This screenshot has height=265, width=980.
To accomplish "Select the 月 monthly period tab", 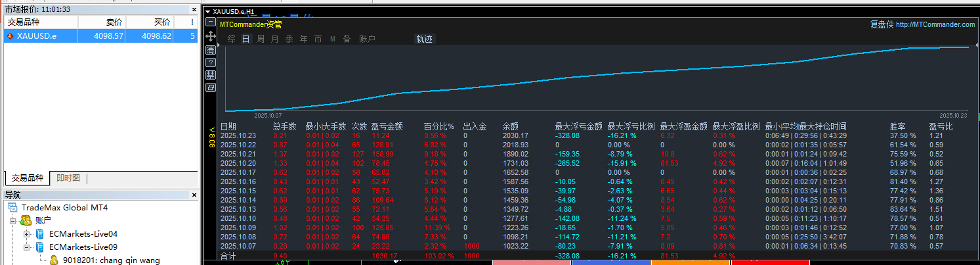I will click(274, 39).
